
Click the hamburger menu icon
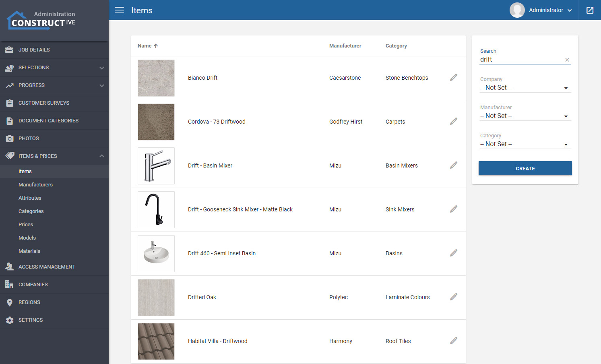point(119,10)
